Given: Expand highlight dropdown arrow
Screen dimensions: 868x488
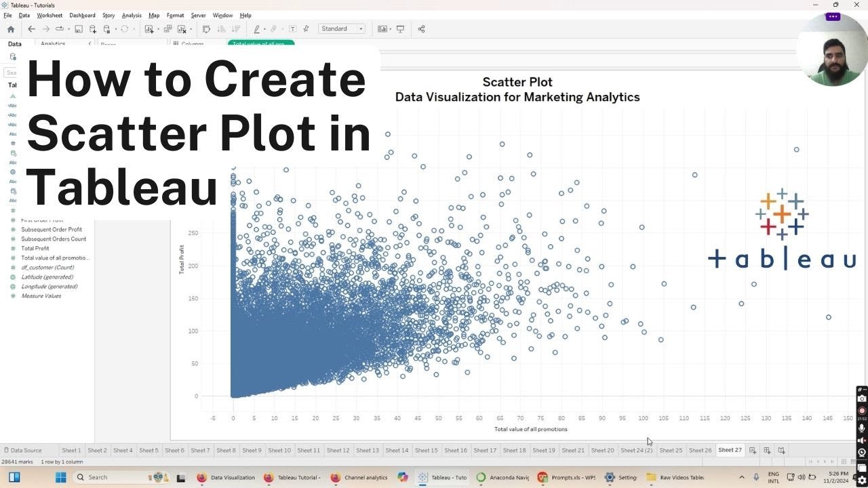Looking at the screenshot, I should point(265,29).
